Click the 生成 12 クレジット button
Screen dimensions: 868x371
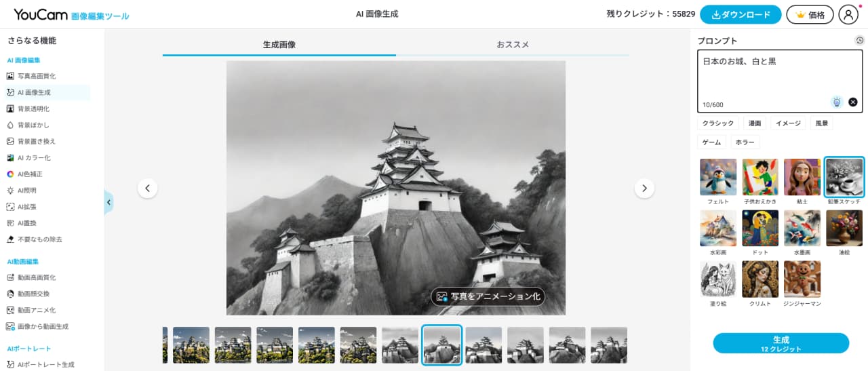pyautogui.click(x=781, y=343)
